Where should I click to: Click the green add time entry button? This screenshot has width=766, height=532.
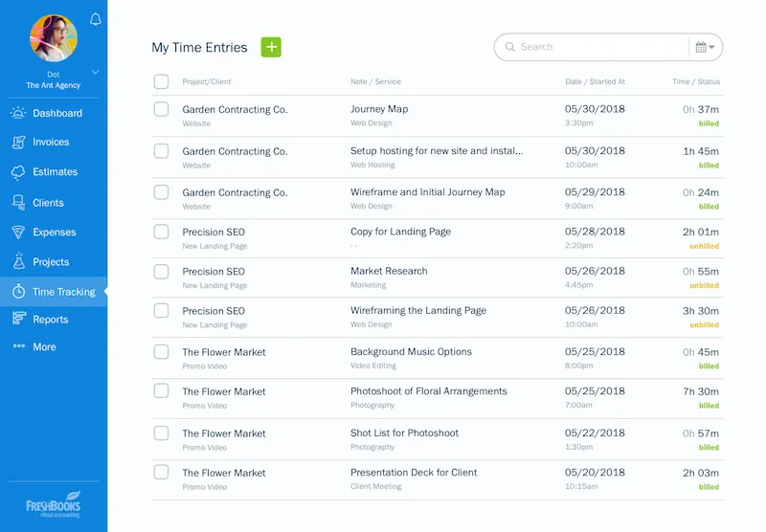[271, 47]
